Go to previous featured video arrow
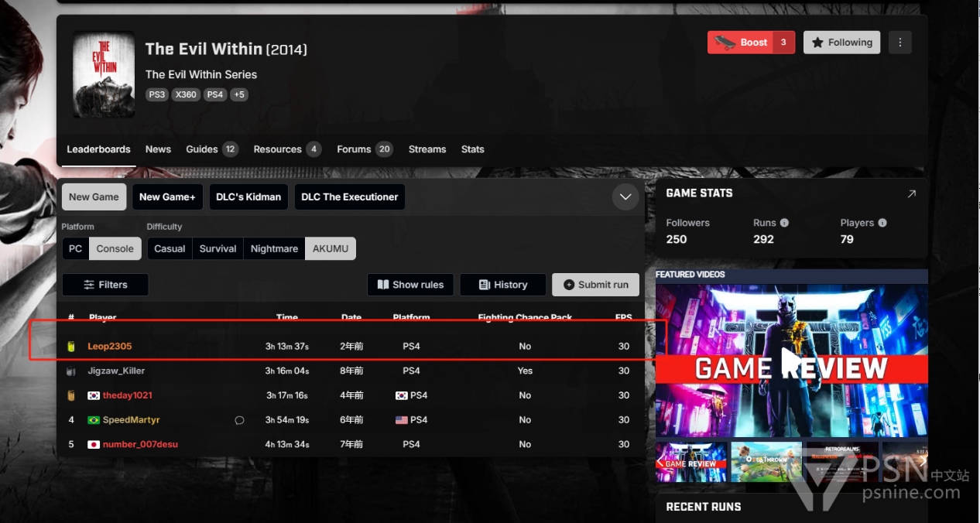The height and width of the screenshot is (523, 980). tap(661, 463)
